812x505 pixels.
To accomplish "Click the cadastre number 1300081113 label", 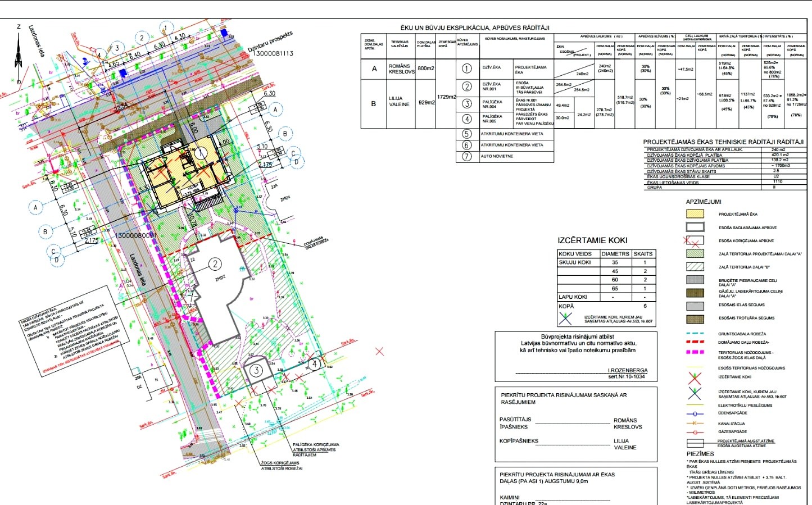I will 273,53.
